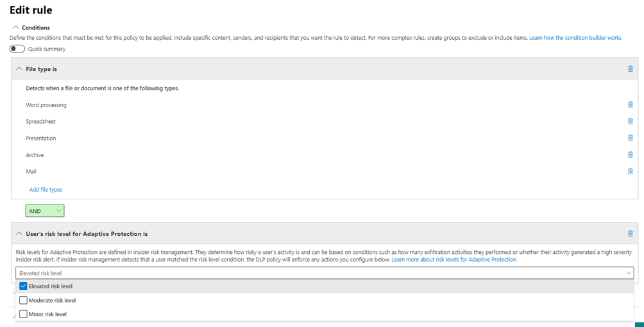
Task: Open the AND operator dropdown
Action: 45,211
